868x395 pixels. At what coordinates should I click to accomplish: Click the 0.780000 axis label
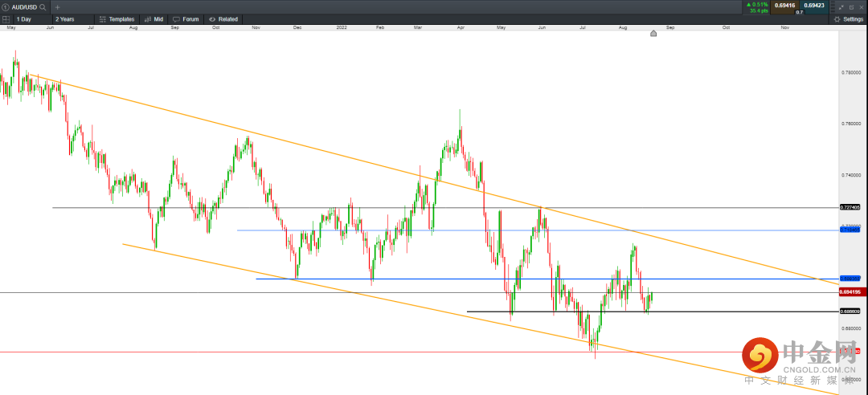tap(851, 72)
